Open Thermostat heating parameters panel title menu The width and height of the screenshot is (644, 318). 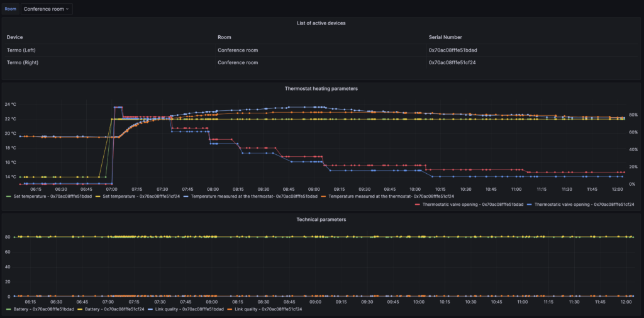pyautogui.click(x=321, y=89)
